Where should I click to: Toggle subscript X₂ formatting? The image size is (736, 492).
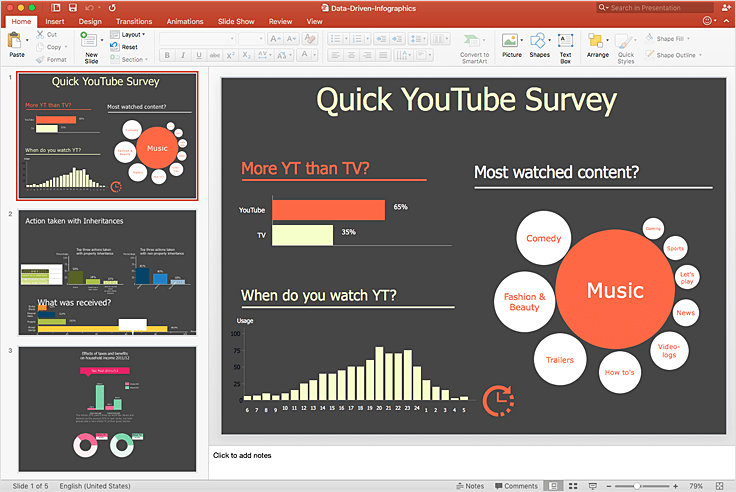[x=246, y=55]
